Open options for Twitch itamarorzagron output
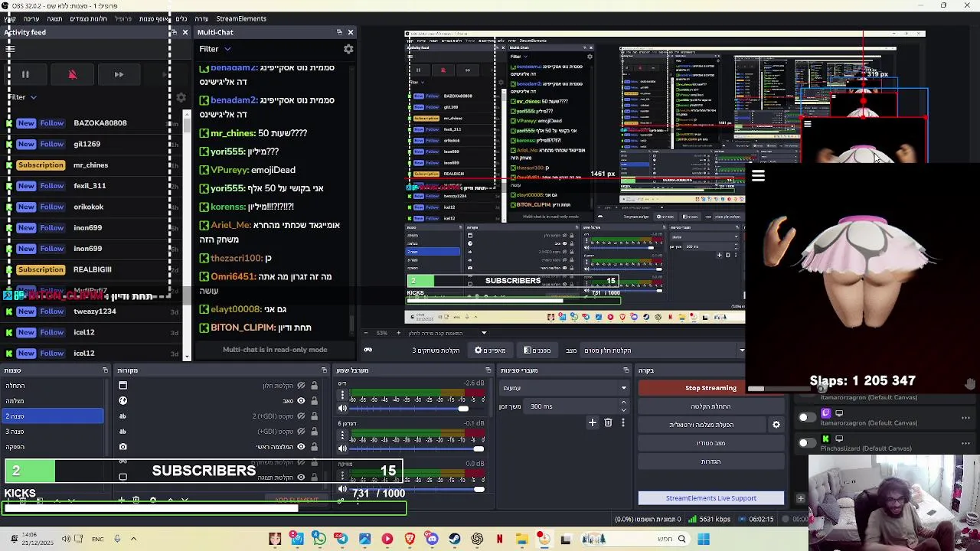Image resolution: width=980 pixels, height=551 pixels. (x=965, y=418)
